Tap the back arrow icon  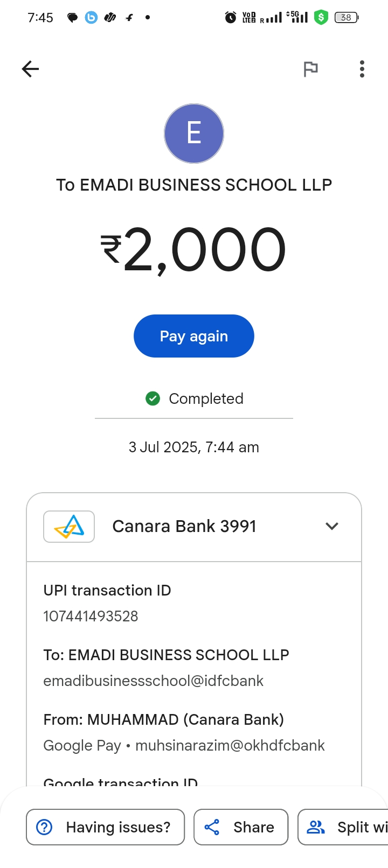coord(31,69)
